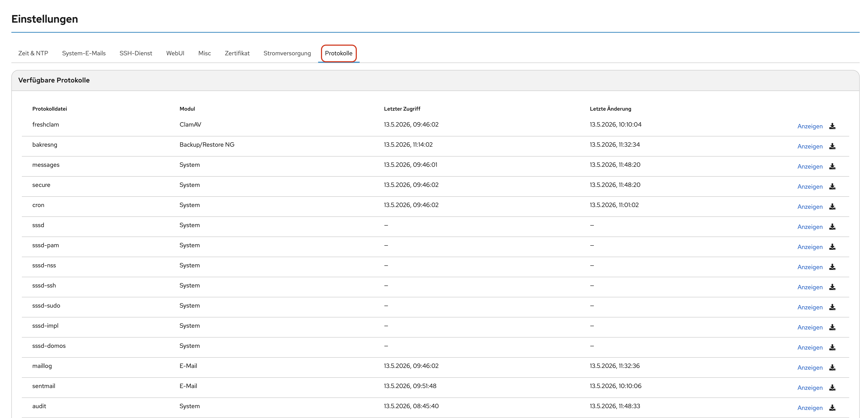Click the Modul column header
Screen dimensions: 868x418
click(x=187, y=109)
